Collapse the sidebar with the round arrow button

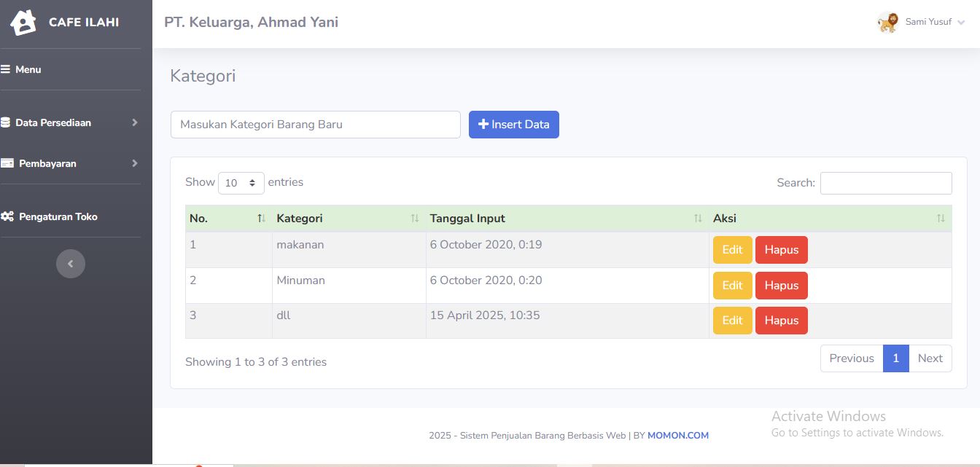[x=71, y=264]
